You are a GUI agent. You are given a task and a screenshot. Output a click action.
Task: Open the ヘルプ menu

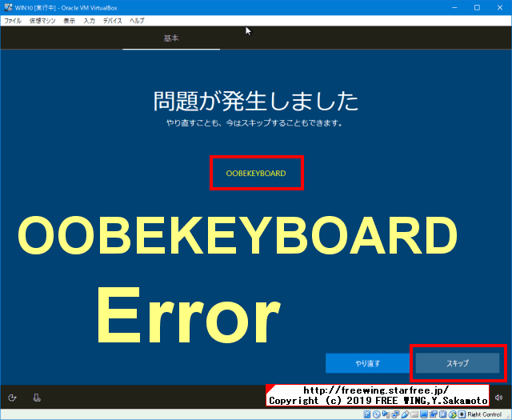click(137, 21)
